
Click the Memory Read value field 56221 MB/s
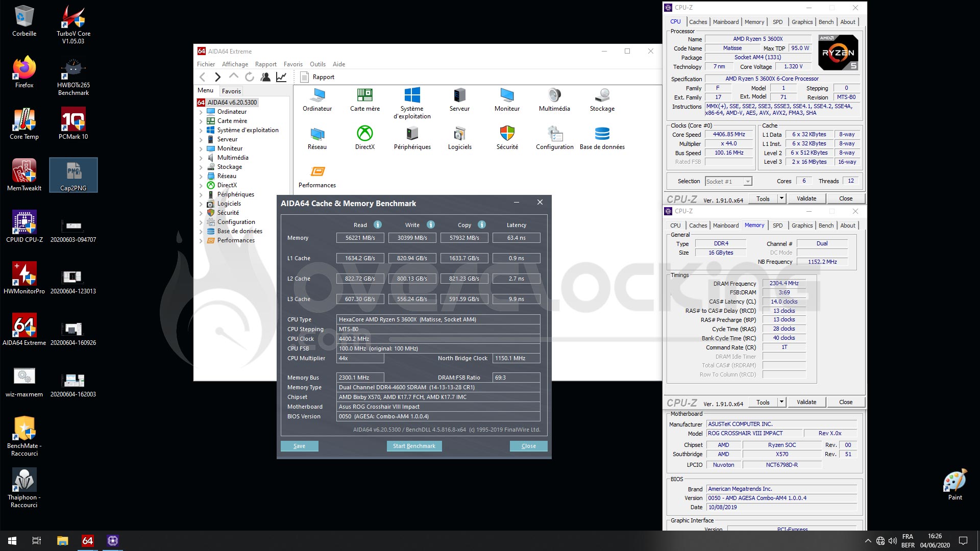click(x=360, y=238)
